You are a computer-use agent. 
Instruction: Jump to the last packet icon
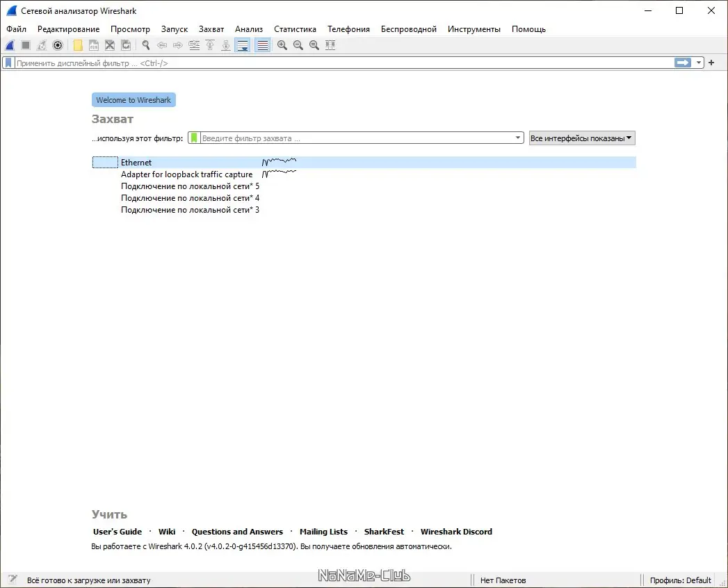(x=226, y=45)
